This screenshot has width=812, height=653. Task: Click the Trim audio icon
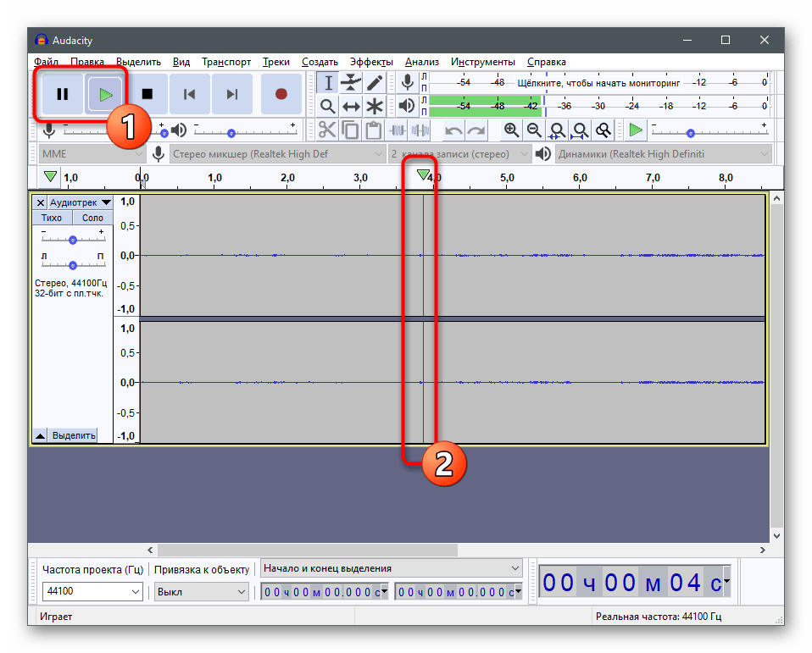coord(398,130)
